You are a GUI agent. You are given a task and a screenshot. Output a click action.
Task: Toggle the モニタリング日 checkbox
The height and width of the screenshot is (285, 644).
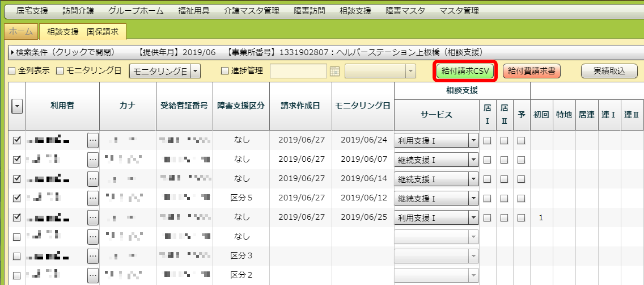tap(60, 71)
